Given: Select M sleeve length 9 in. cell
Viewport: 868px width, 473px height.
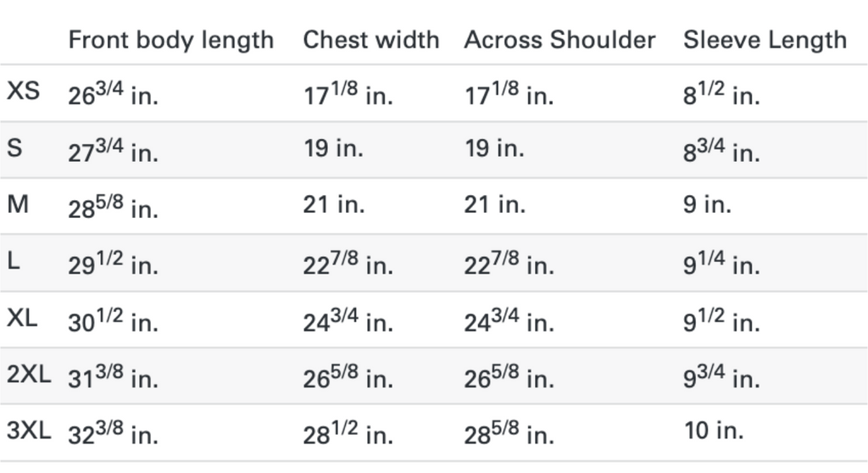Looking at the screenshot, I should pos(707,204).
